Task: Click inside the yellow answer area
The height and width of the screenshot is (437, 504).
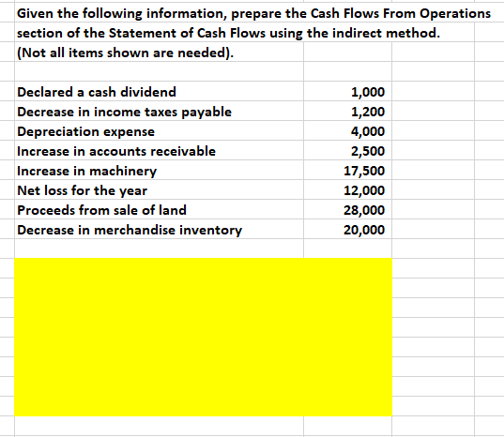Action: [203, 338]
